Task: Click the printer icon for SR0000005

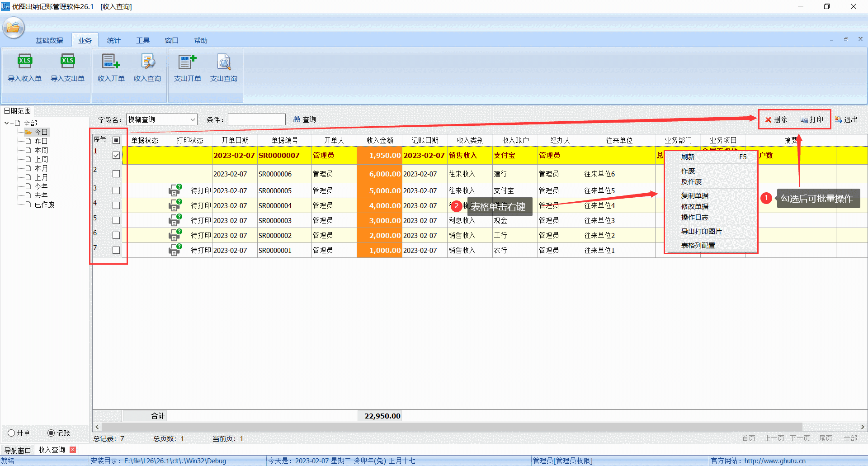Action: [175, 190]
